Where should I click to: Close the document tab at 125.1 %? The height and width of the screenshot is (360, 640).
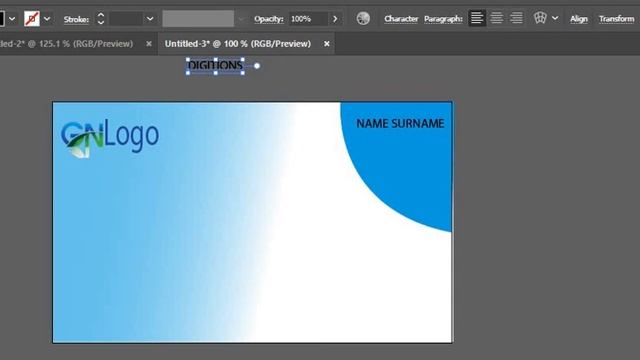tap(149, 44)
